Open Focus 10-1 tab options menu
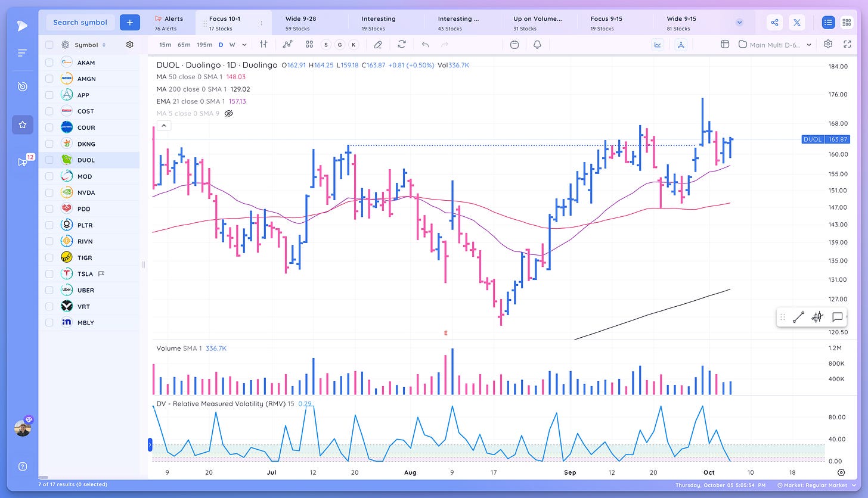Viewport: 868px width, 498px height. 261,23
